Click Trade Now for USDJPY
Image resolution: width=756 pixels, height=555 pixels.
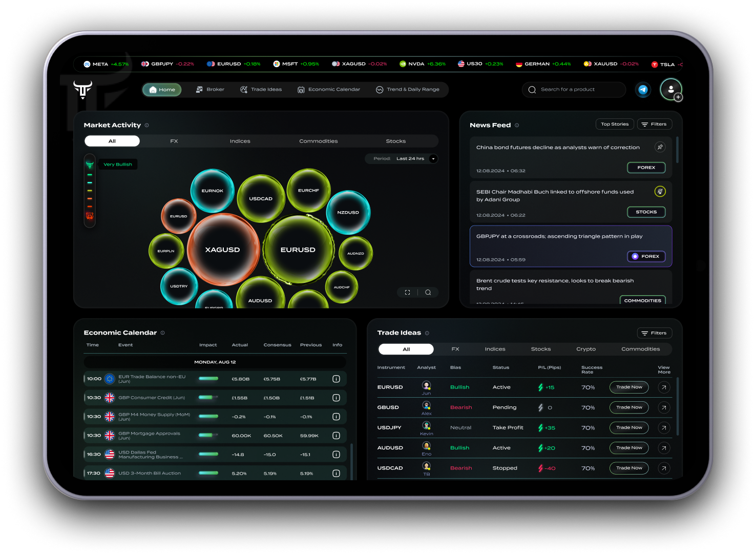click(629, 428)
